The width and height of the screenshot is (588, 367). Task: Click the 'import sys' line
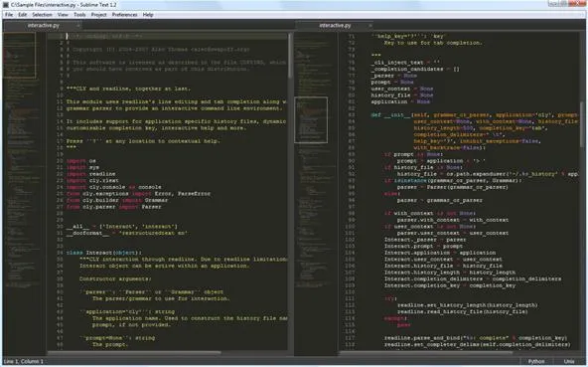coord(82,167)
